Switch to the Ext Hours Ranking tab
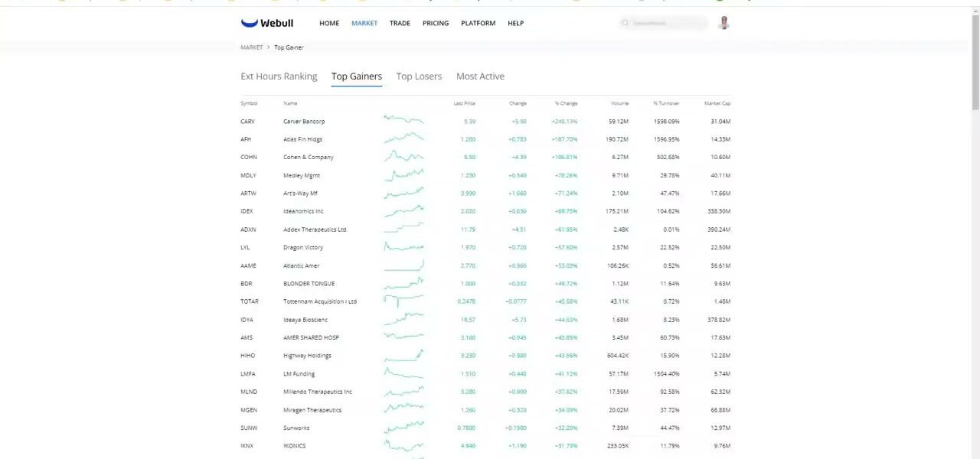This screenshot has height=459, width=980. (279, 76)
